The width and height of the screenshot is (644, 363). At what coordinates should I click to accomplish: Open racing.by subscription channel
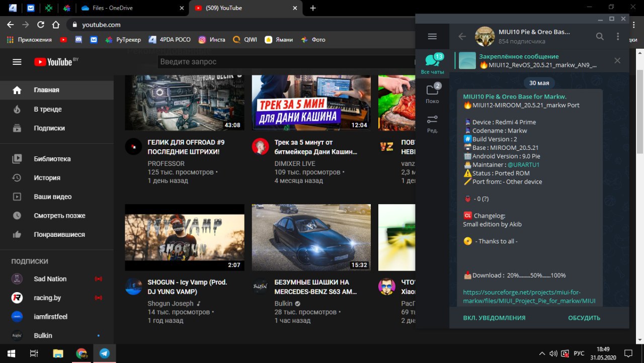click(56, 298)
